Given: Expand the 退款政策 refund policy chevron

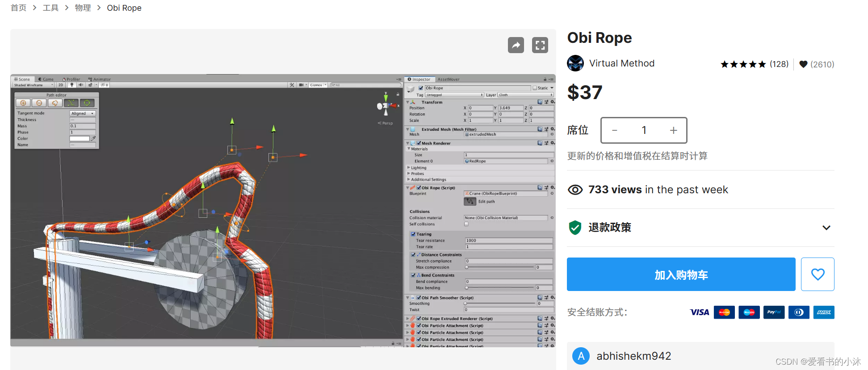Looking at the screenshot, I should click(826, 228).
